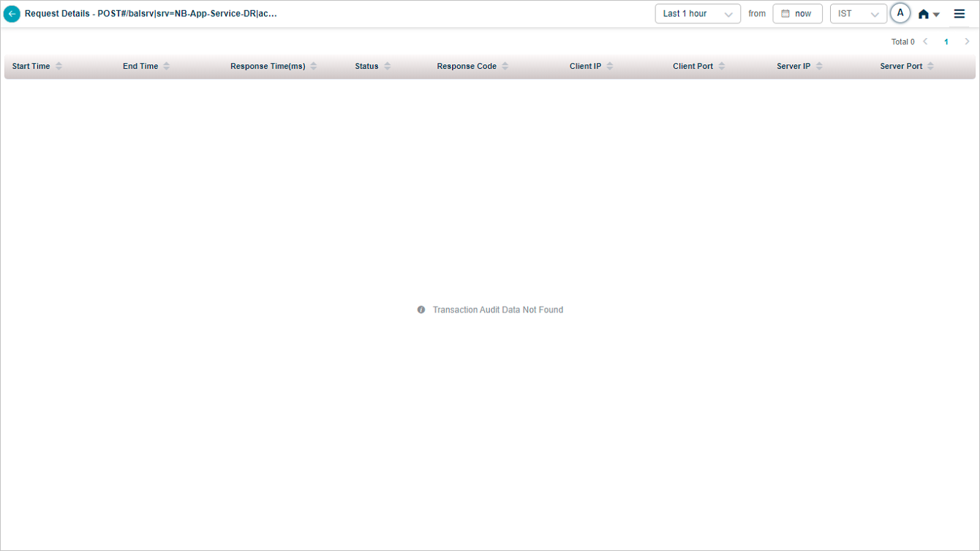
Task: Click the back arrow icon
Action: (x=12, y=14)
